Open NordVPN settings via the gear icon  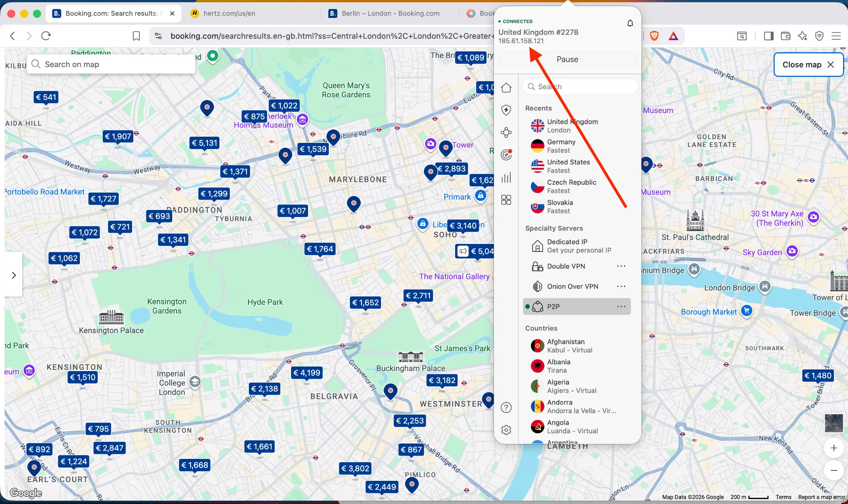pos(506,430)
